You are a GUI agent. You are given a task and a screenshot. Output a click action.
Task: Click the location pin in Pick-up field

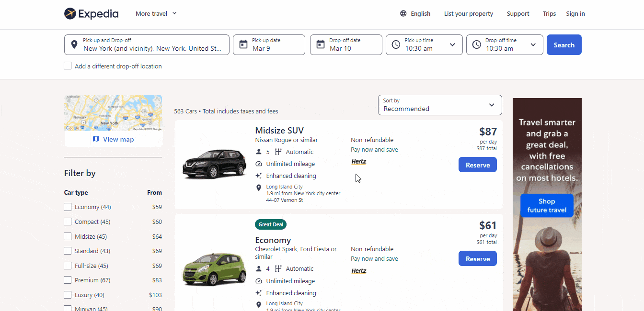pos(74,44)
